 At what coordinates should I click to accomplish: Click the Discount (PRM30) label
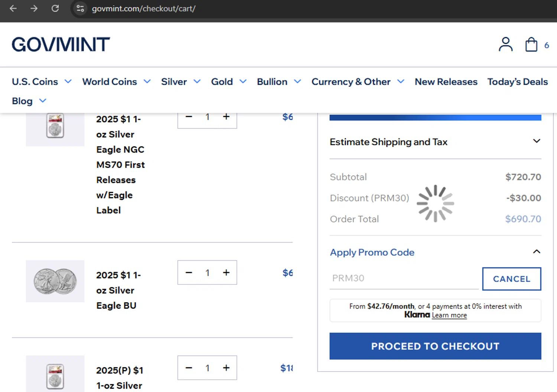[x=369, y=198]
